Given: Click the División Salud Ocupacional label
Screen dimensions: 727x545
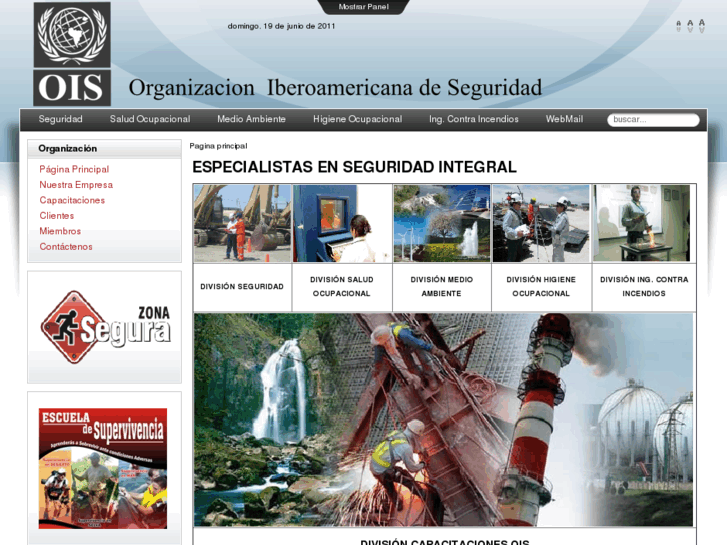Looking at the screenshot, I should coord(342,287).
